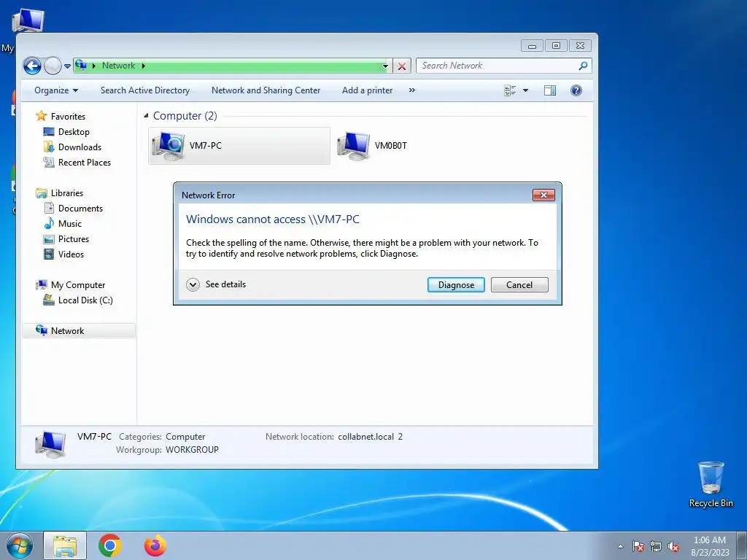
Task: Open Network and Sharing Center
Action: [266, 90]
